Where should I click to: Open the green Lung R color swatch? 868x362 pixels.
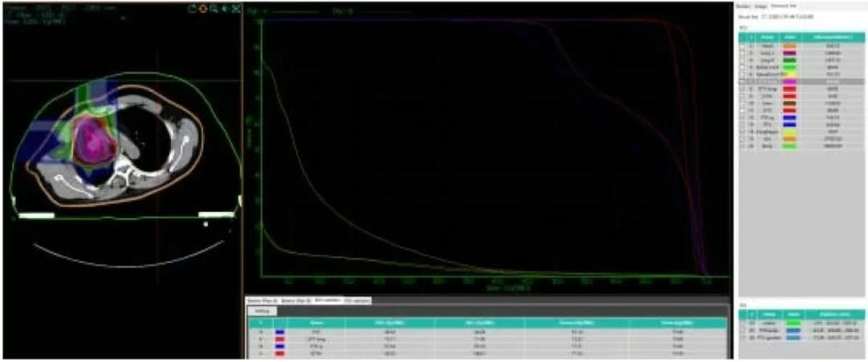pos(790,60)
